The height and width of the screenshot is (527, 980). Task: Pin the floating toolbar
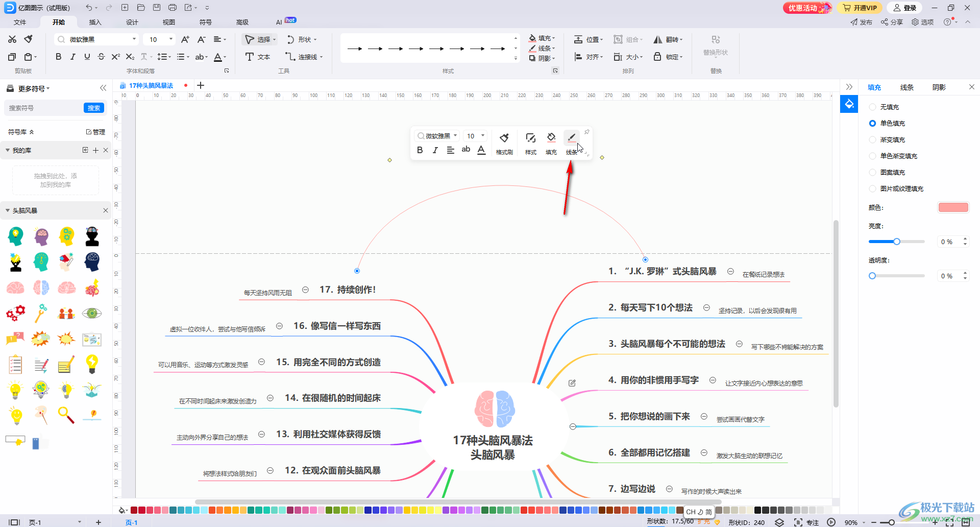tap(587, 132)
